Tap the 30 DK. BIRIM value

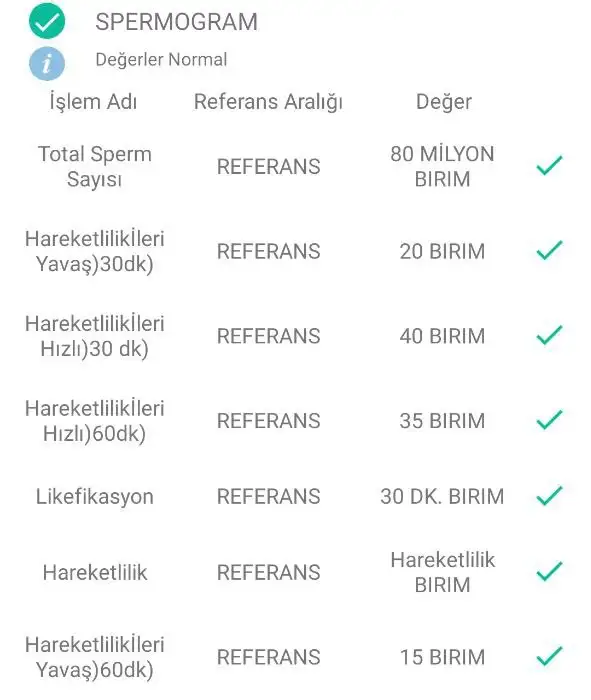[x=442, y=496]
